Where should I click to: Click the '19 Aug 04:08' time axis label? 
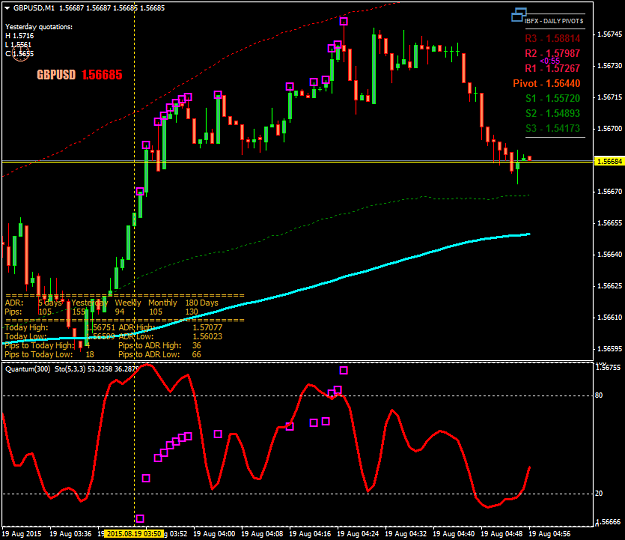pyautogui.click(x=262, y=533)
